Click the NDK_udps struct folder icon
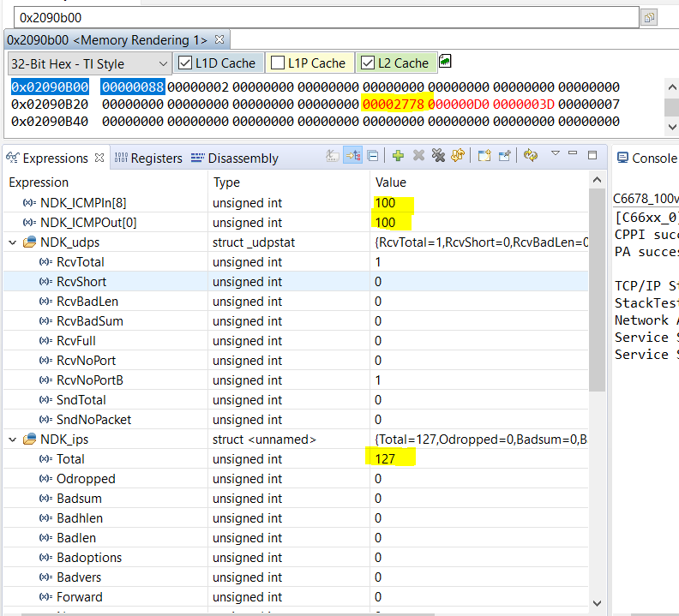The height and width of the screenshot is (616, 679). click(29, 242)
